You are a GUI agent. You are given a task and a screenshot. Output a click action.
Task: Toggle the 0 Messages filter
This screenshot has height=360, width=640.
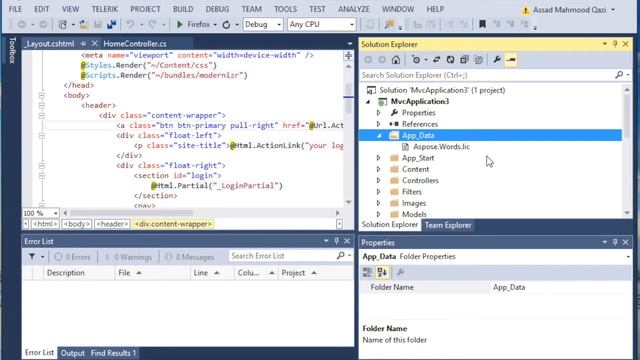coord(189,257)
